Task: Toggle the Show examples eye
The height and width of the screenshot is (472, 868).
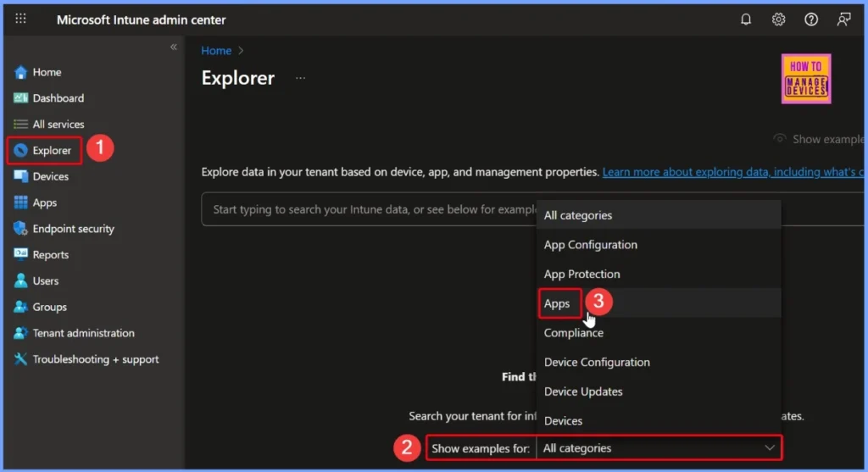Action: (x=780, y=139)
